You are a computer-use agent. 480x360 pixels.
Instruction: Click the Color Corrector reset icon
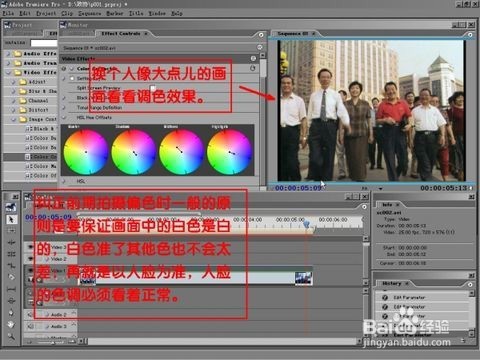[253, 68]
